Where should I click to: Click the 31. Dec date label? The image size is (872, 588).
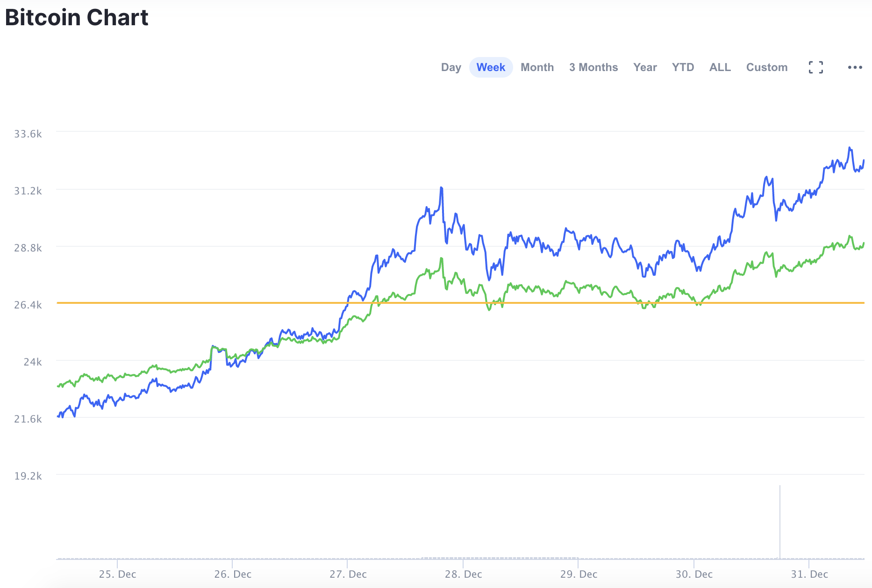pos(809,574)
